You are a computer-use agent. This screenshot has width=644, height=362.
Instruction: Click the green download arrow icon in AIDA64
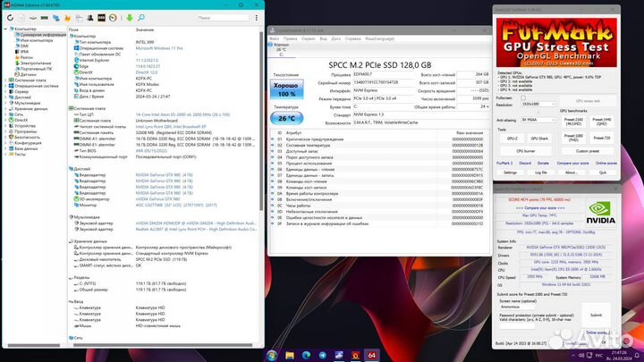[x=130, y=18]
